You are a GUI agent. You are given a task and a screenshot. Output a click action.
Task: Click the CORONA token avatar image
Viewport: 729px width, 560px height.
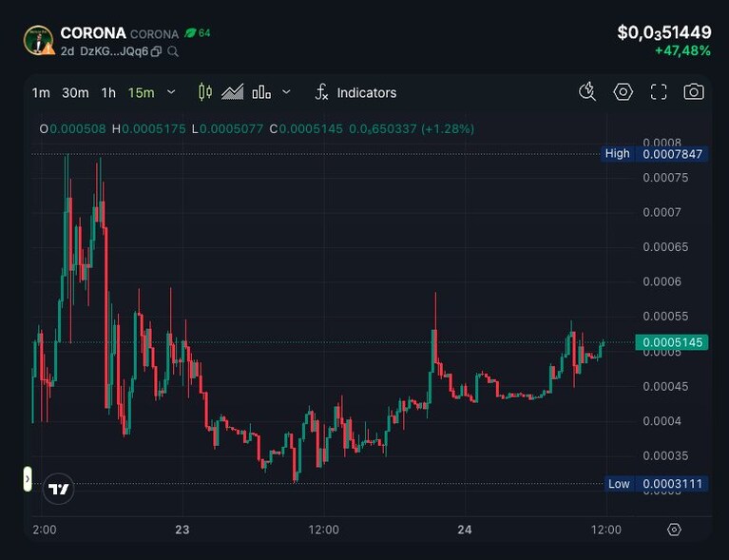pyautogui.click(x=39, y=41)
